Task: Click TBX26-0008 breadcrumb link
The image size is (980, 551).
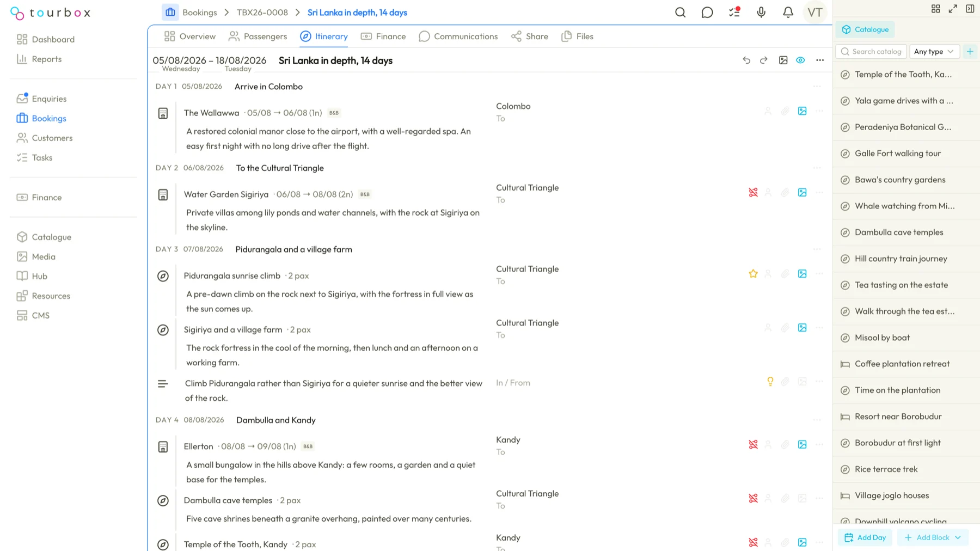Action: (262, 13)
